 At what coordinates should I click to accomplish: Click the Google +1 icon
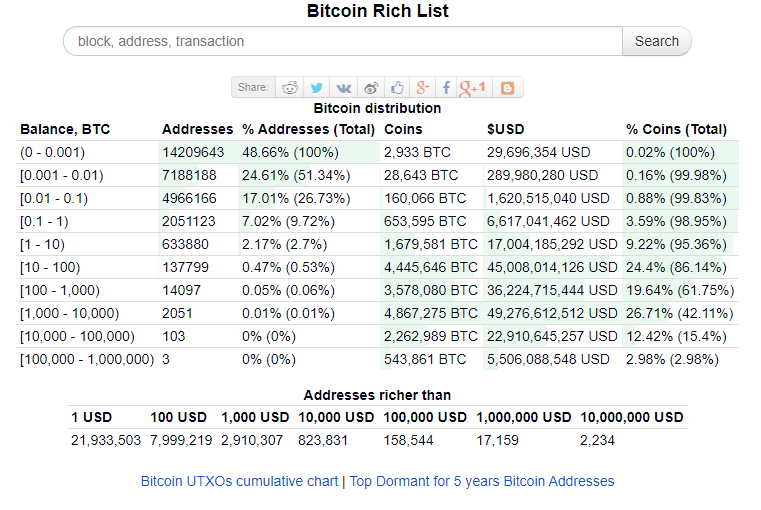tap(472, 88)
